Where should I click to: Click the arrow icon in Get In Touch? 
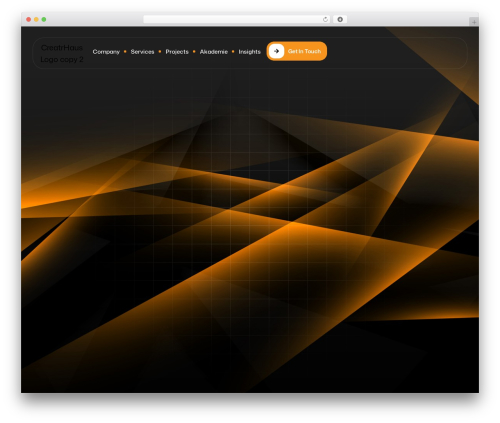pos(276,51)
